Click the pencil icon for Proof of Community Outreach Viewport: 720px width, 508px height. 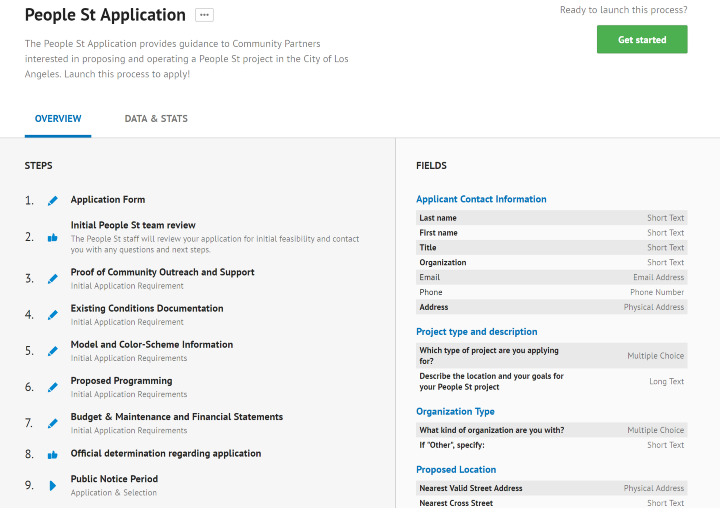pyautogui.click(x=53, y=279)
